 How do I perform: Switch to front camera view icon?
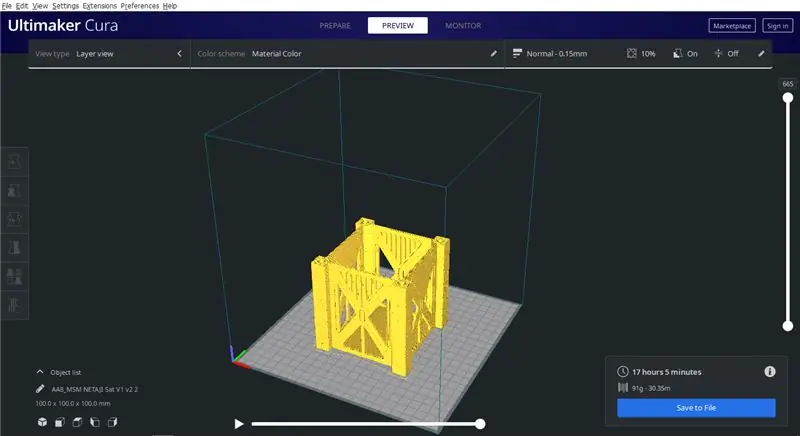(x=60, y=422)
